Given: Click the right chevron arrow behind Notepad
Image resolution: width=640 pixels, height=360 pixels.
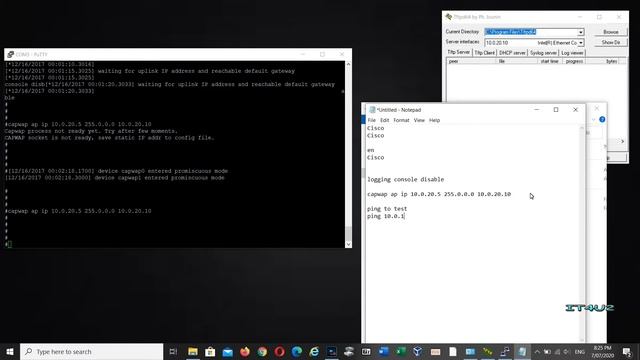Looking at the screenshot, I should pos(622,141).
